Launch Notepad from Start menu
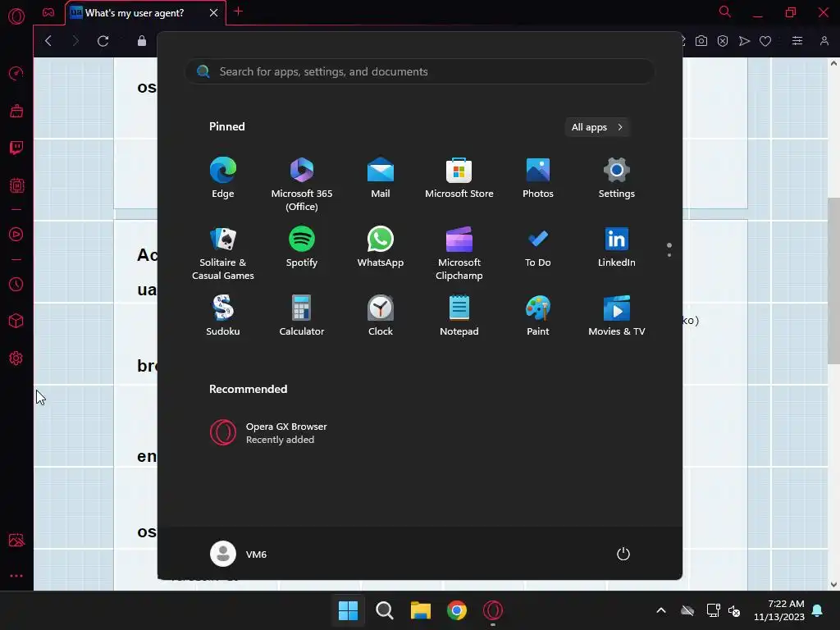840x630 pixels. [x=459, y=316]
